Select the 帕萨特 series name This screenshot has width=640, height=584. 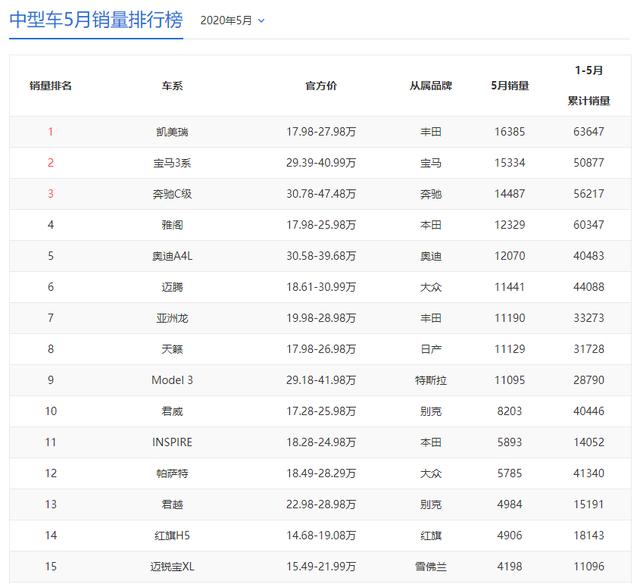(x=172, y=473)
